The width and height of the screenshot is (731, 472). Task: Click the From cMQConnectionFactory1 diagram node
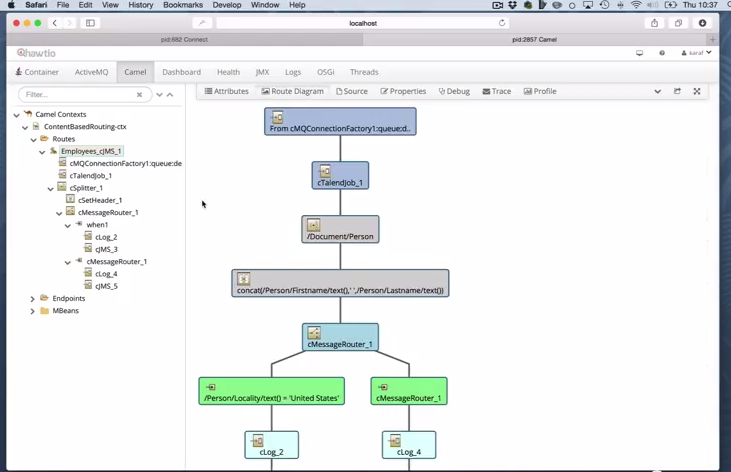click(x=340, y=122)
